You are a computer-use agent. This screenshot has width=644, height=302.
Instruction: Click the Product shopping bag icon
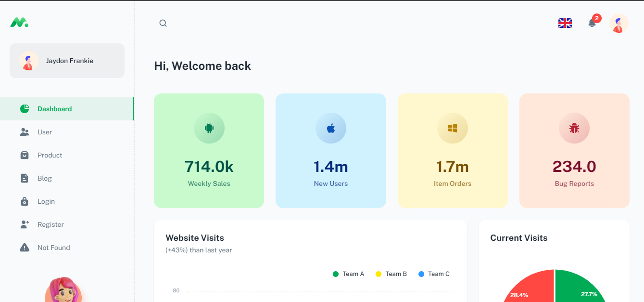point(25,155)
